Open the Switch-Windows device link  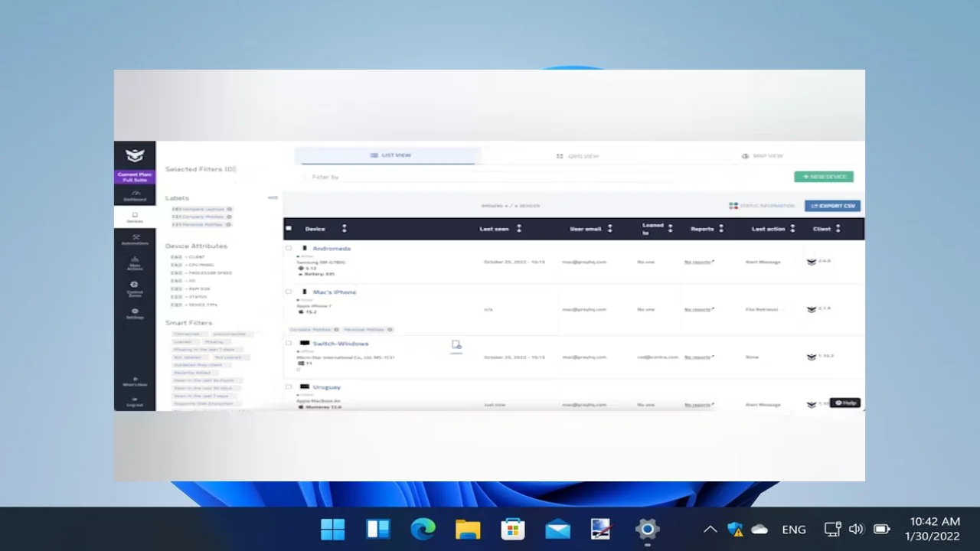pyautogui.click(x=341, y=344)
